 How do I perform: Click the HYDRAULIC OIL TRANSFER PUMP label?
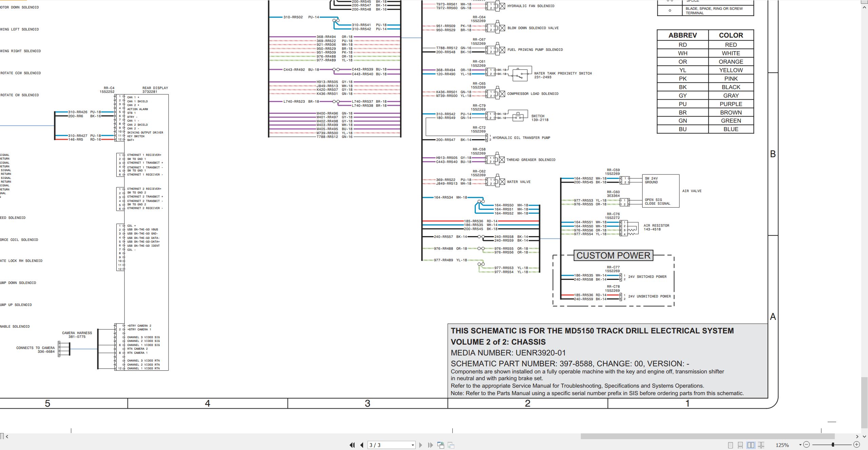tap(521, 138)
